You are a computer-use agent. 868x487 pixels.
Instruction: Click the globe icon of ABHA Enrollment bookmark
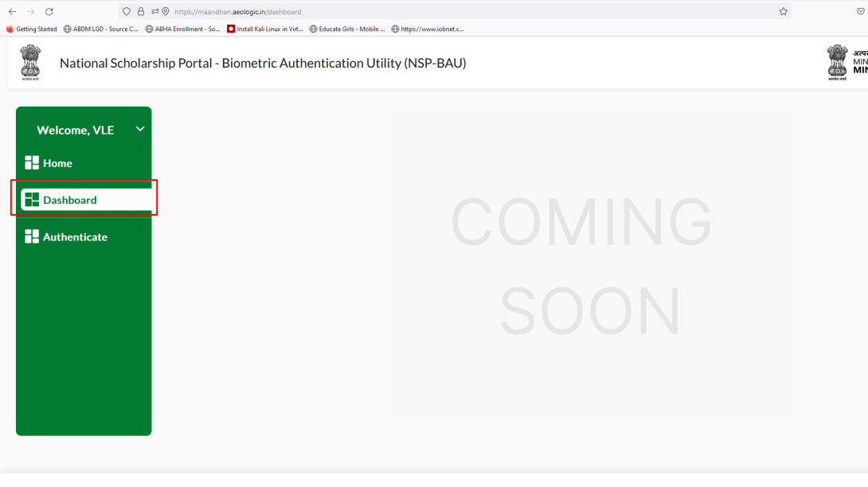tap(149, 29)
